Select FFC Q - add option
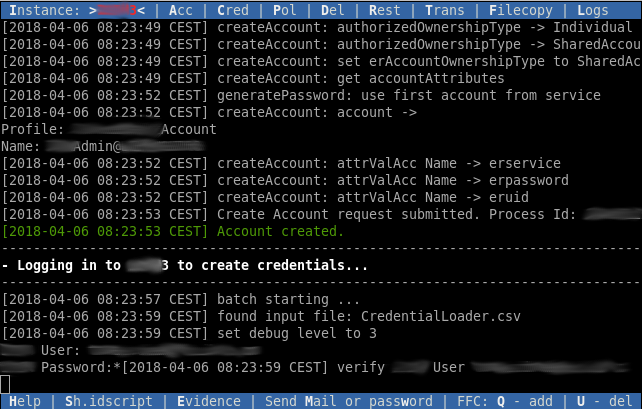642x409 pixels. coord(504,401)
